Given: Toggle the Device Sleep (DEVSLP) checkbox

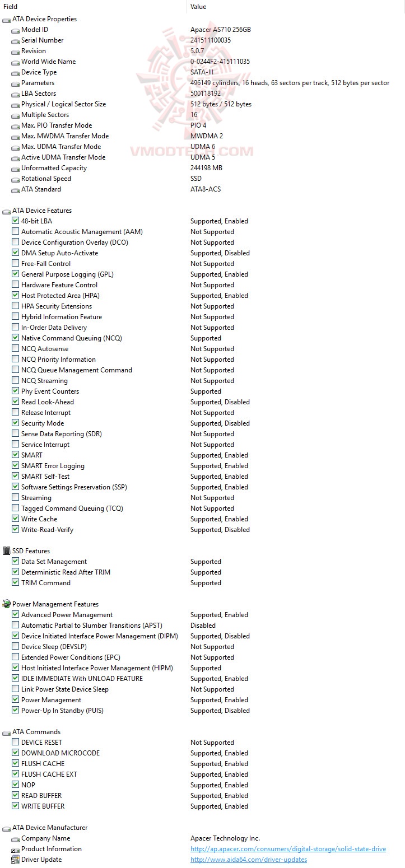Looking at the screenshot, I should point(16,647).
